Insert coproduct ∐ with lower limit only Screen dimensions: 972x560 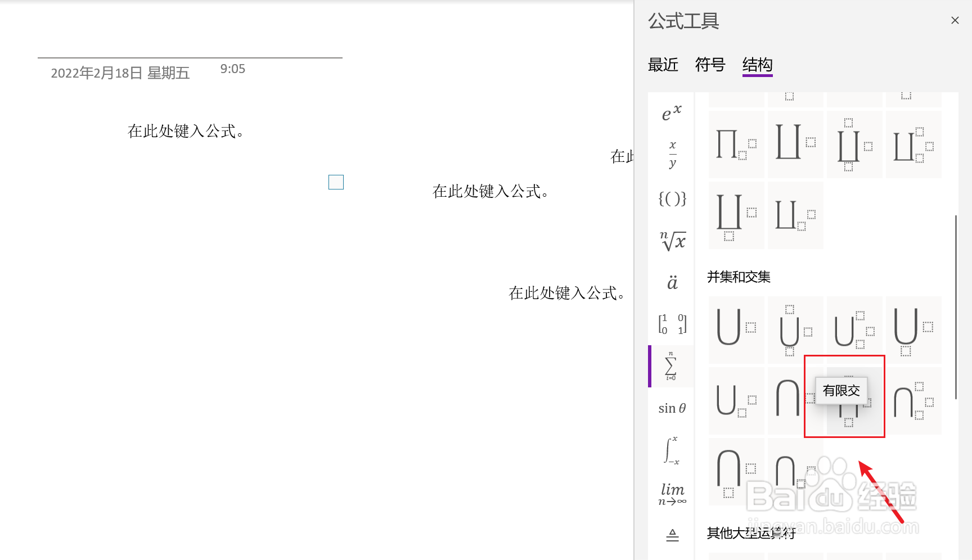(736, 215)
